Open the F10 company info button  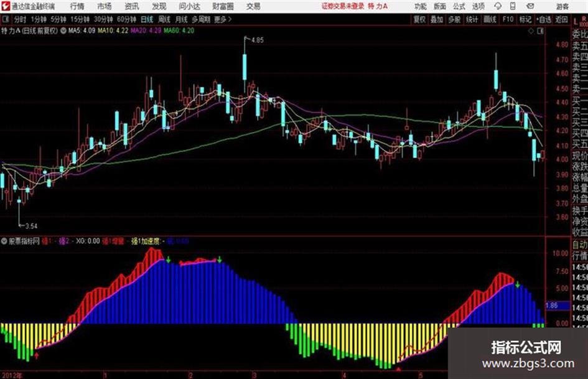508,19
